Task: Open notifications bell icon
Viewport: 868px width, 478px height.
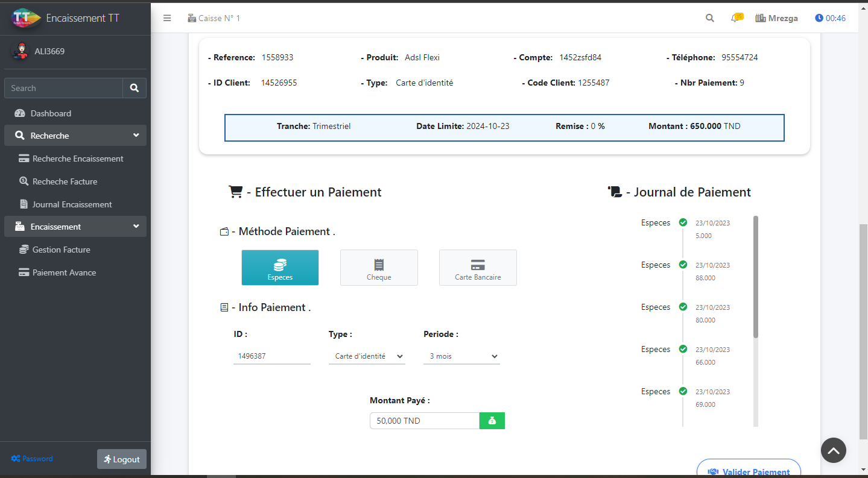Action: click(x=735, y=18)
